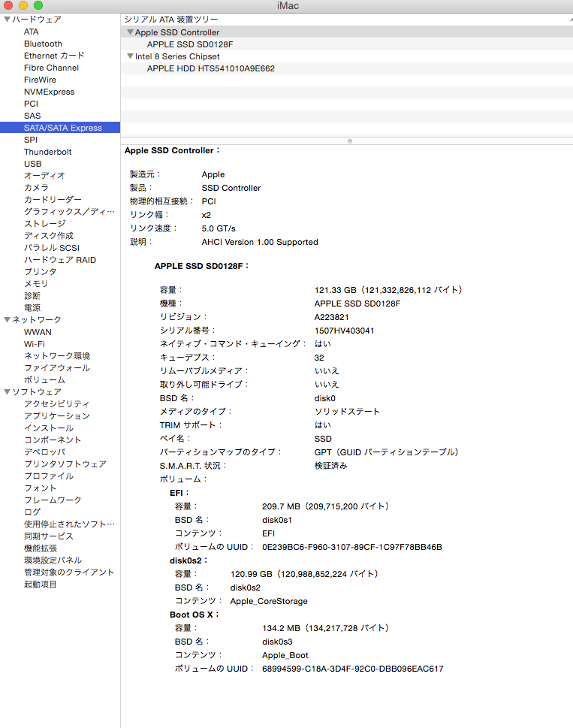
Task: Click the split pane divider handle
Action: [x=348, y=140]
